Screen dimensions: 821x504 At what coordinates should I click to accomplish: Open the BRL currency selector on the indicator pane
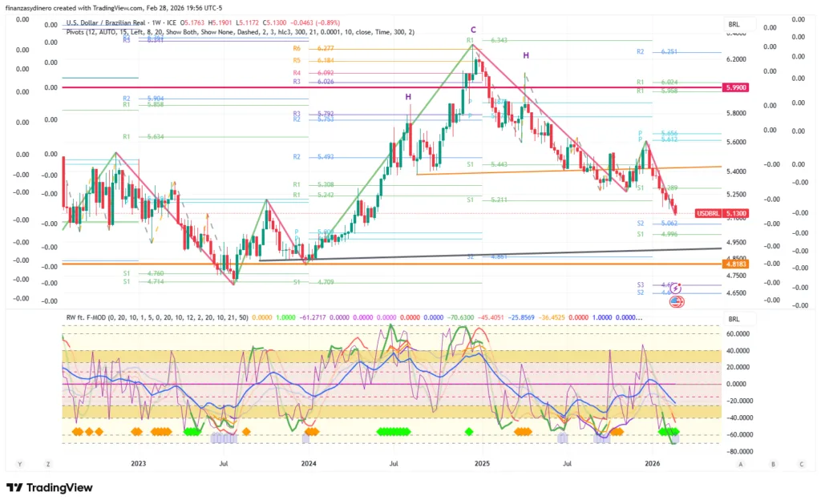pyautogui.click(x=734, y=317)
